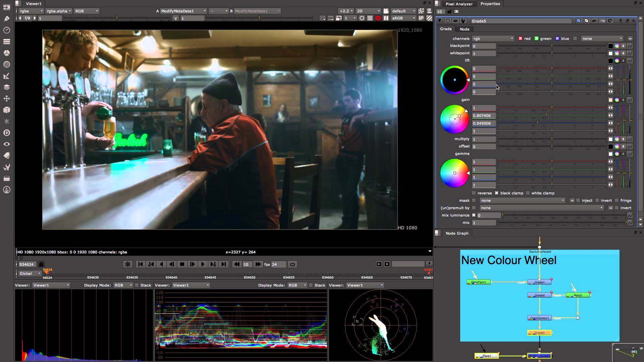This screenshot has height=362, width=644.
Task: Expand the sRGB viewer process dropdown
Action: (x=404, y=18)
